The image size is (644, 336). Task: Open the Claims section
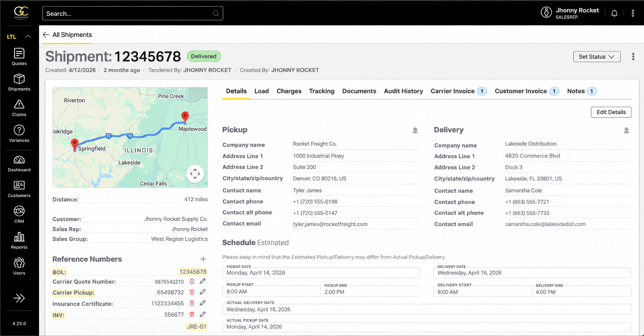coord(19,108)
